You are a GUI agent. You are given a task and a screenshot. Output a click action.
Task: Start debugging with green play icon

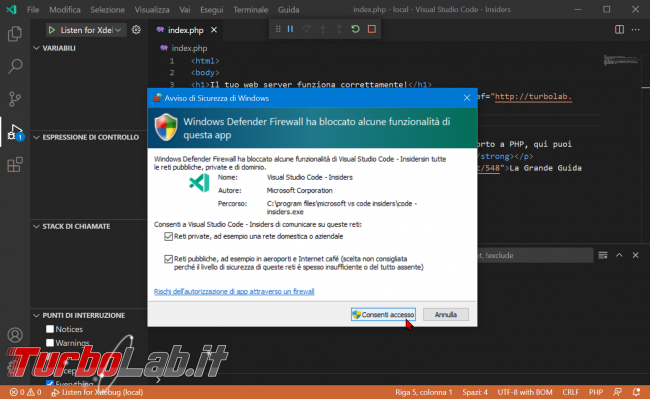(x=52, y=30)
